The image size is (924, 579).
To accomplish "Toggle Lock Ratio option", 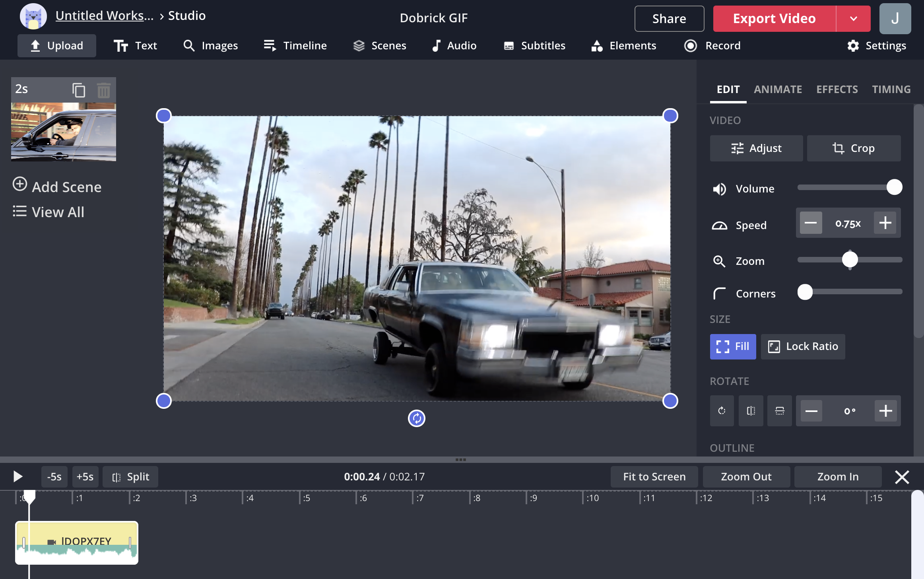I will point(803,346).
